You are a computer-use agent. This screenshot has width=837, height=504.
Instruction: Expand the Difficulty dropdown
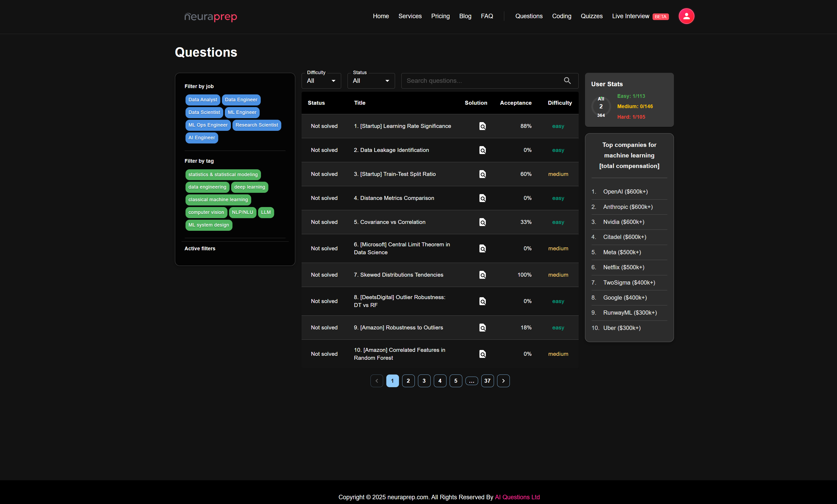click(x=321, y=81)
